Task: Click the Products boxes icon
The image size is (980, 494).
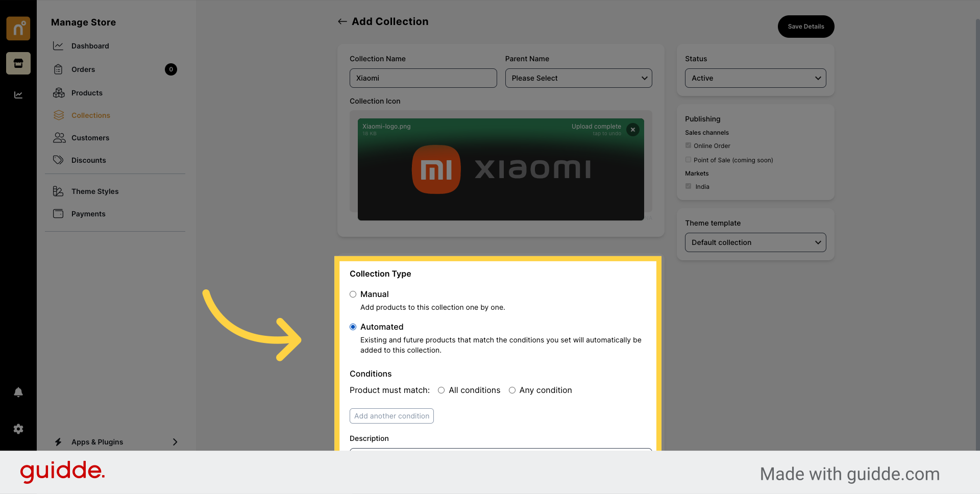Action: click(59, 93)
